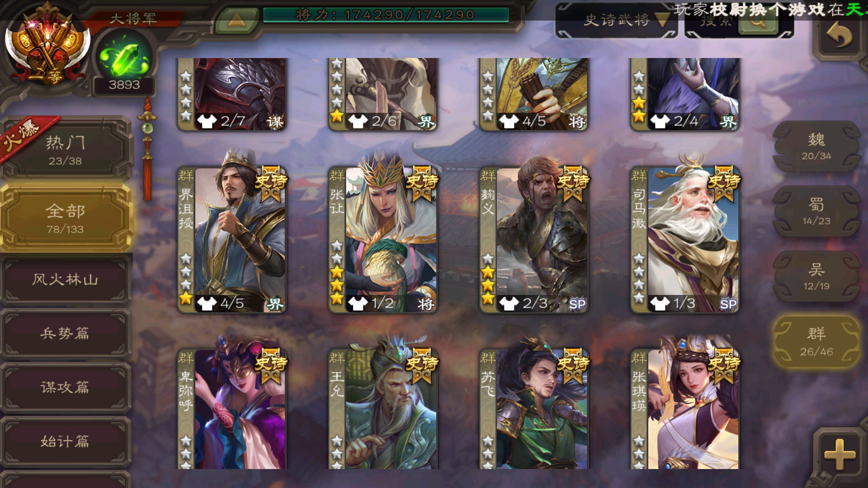Collapse panel with the up-arrow button

(x=236, y=21)
